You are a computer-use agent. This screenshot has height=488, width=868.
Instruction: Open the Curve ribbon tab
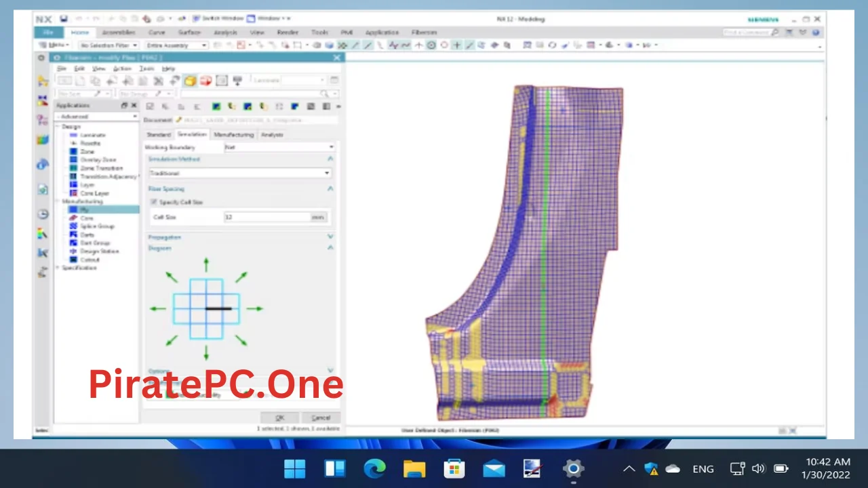[157, 32]
